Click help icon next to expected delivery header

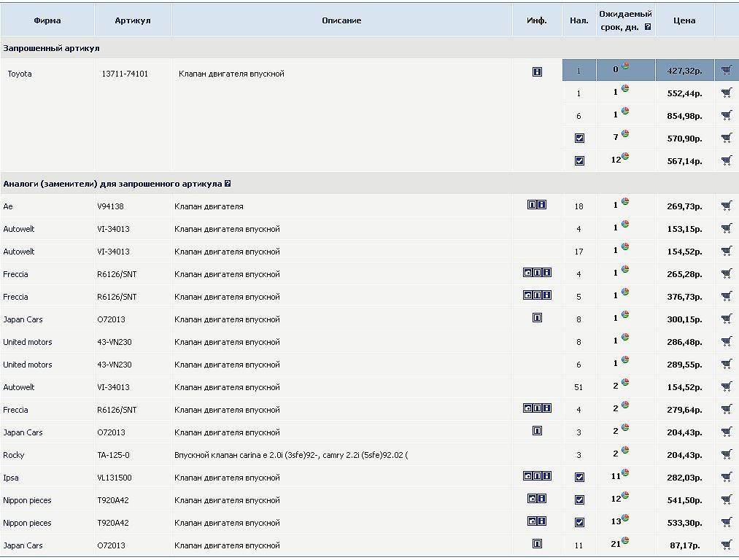[x=647, y=28]
